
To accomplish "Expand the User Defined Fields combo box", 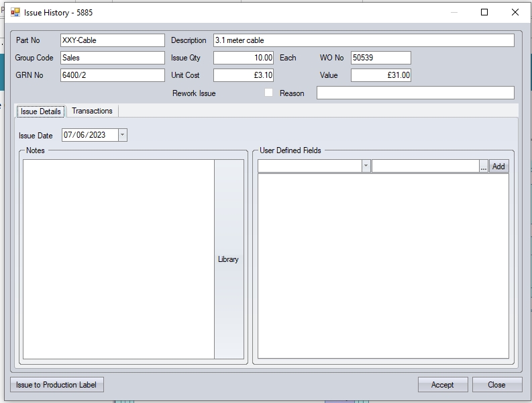I will 366,166.
